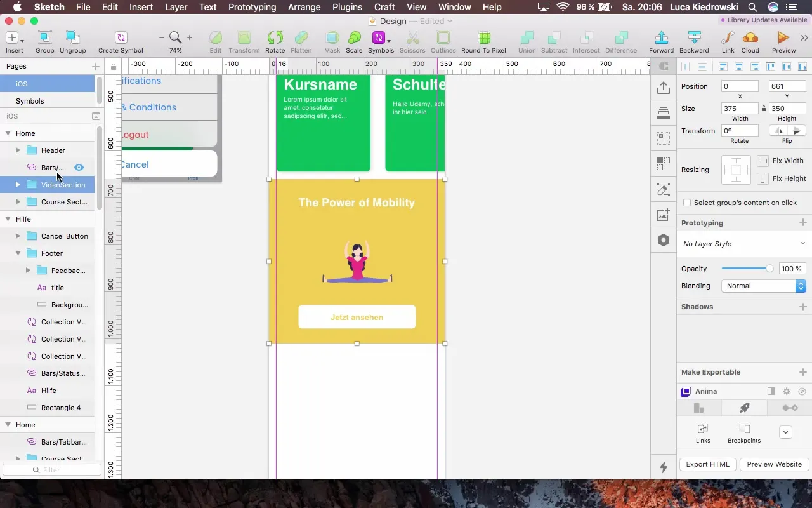Open Craft Library hexagon icon
812x508 pixels.
pyautogui.click(x=664, y=240)
